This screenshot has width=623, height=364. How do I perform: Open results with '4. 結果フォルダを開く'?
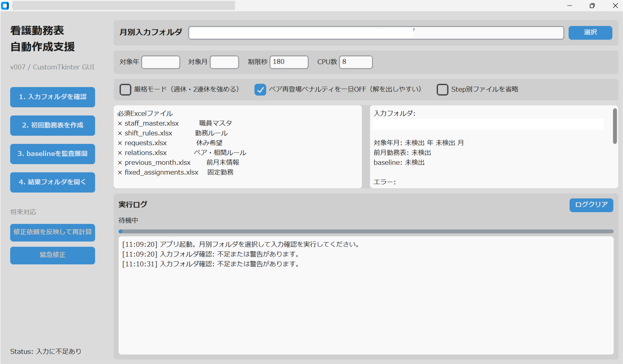coord(53,182)
